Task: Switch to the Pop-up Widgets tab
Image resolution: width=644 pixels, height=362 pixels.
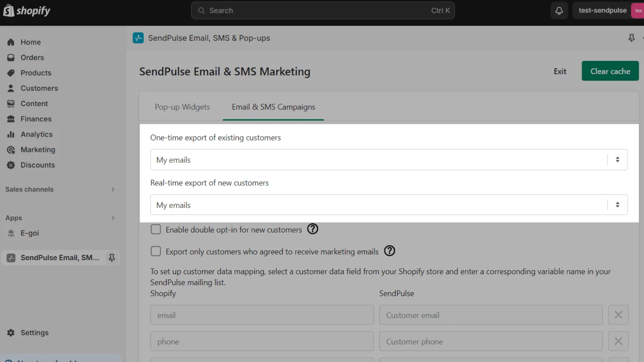Action: 182,107
